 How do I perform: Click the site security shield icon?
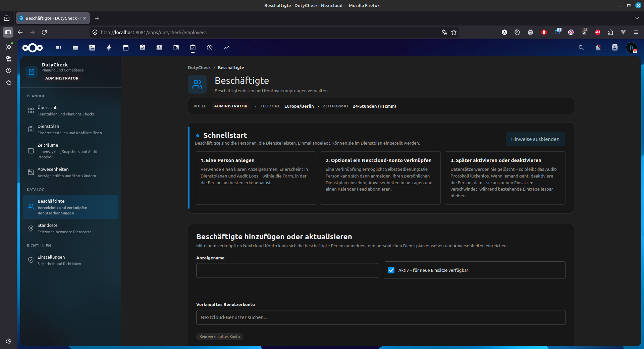pyautogui.click(x=95, y=32)
